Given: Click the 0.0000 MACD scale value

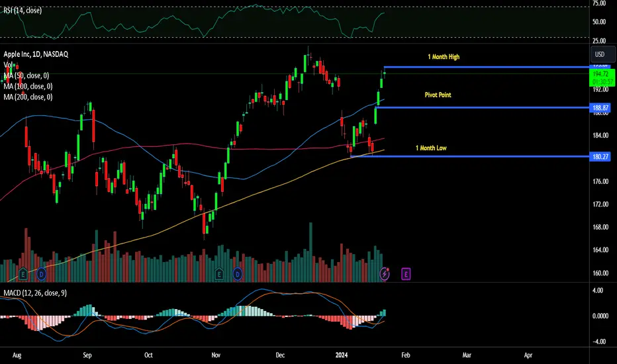Looking at the screenshot, I should tap(600, 316).
